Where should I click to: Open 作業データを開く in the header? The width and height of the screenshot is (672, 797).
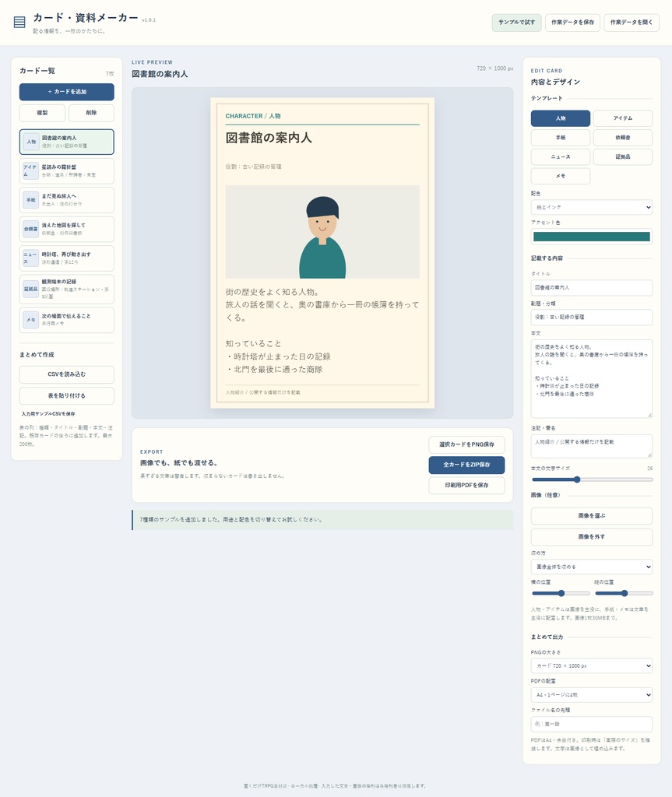click(x=632, y=23)
